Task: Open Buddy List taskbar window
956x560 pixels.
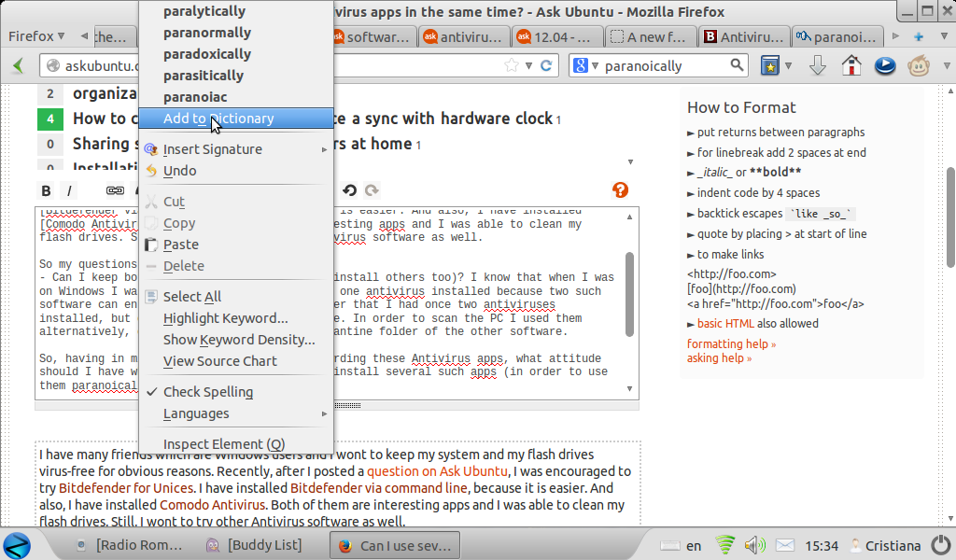Action: 254,545
